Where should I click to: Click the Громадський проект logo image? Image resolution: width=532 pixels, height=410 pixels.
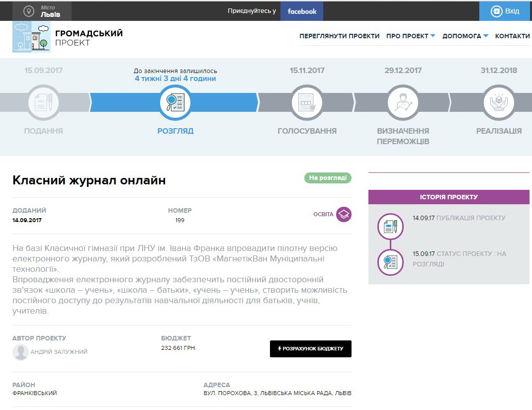31,37
